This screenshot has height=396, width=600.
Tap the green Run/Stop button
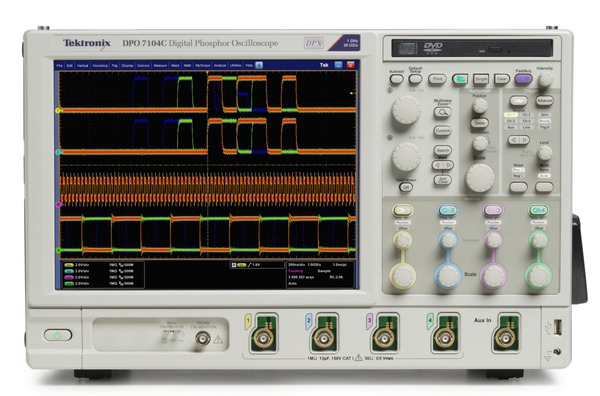tap(460, 79)
